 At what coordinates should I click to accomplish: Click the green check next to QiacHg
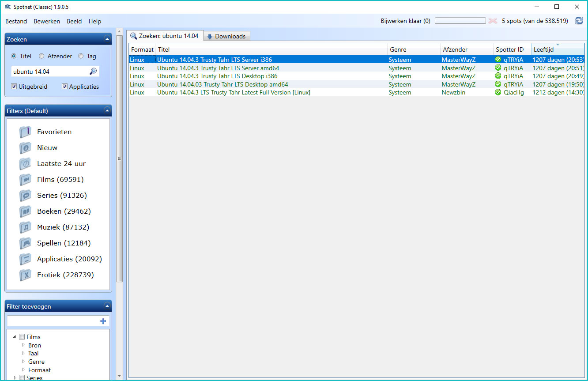click(498, 92)
